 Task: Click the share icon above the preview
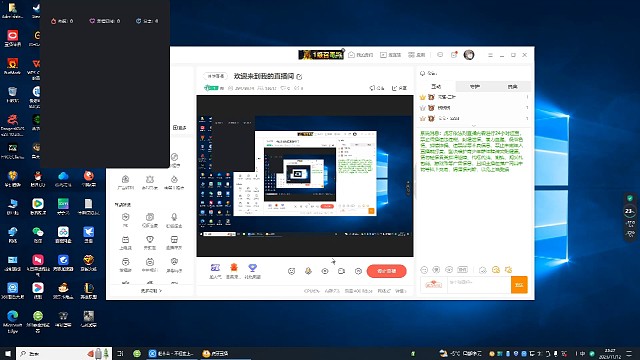click(x=399, y=88)
